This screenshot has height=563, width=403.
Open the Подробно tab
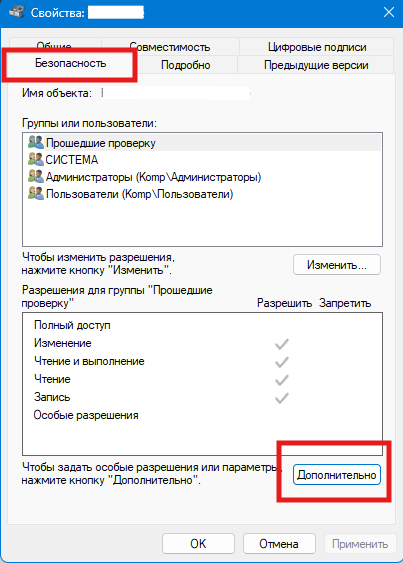click(185, 65)
